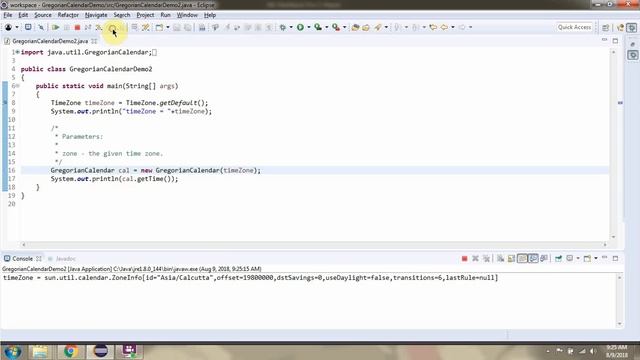The width and height of the screenshot is (640, 360).
Task: Toggle Scroll Lock in console toolbar
Action: tap(511, 258)
